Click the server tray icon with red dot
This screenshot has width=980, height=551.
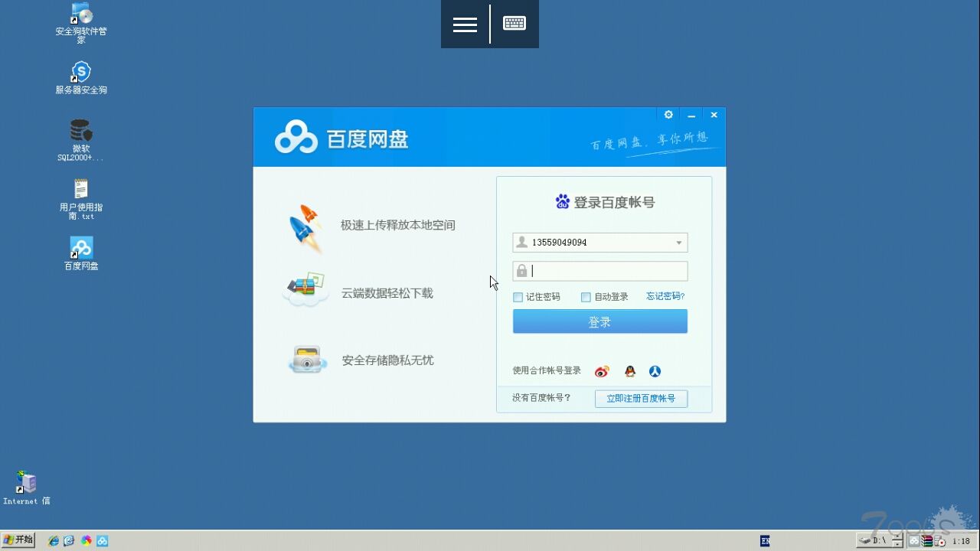pyautogui.click(x=939, y=541)
